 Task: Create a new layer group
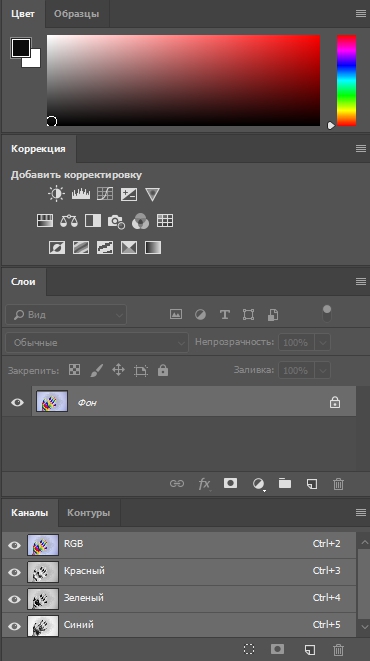tap(285, 483)
